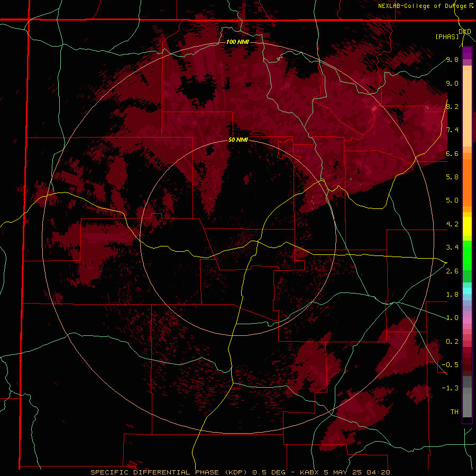Click the 50 NMI range ring label

238,140
